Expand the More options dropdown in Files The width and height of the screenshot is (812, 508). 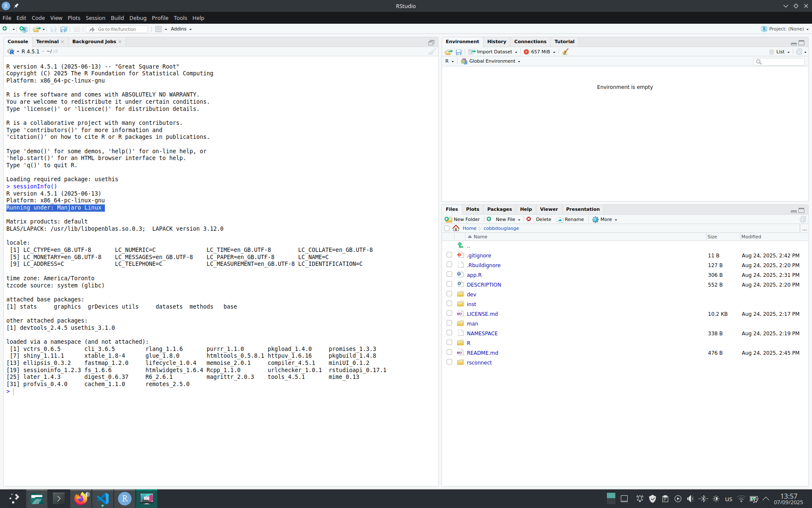pyautogui.click(x=605, y=219)
